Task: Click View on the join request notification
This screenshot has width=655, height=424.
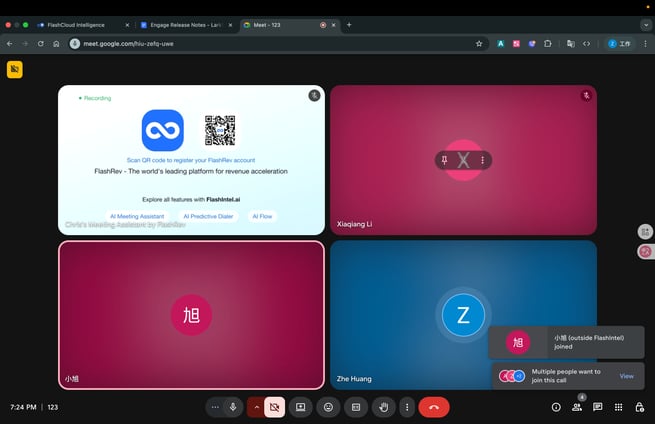Action: [626, 376]
